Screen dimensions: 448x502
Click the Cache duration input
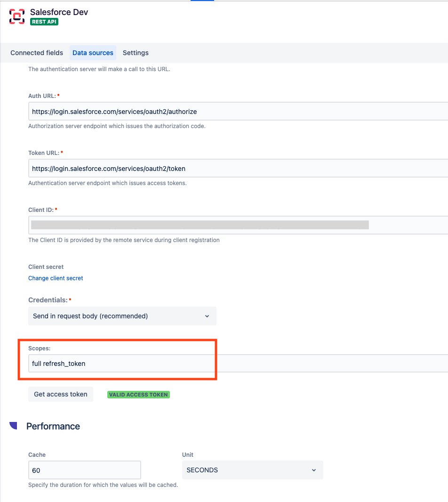coord(84,470)
